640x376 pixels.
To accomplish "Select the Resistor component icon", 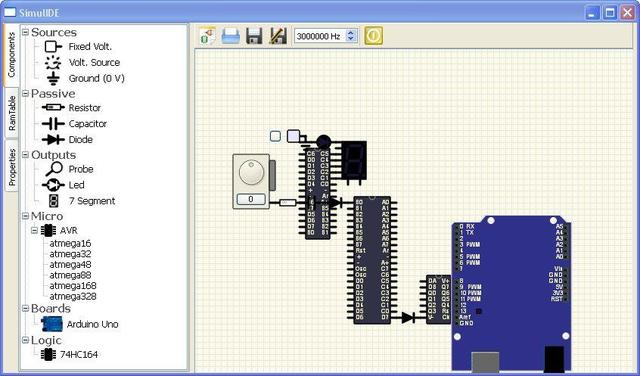I will click(53, 107).
